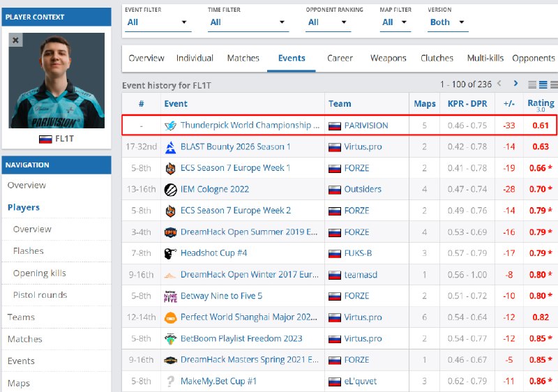The height and width of the screenshot is (392, 558).
Task: Click the Betway Nine to Five logo
Action: [x=170, y=296]
